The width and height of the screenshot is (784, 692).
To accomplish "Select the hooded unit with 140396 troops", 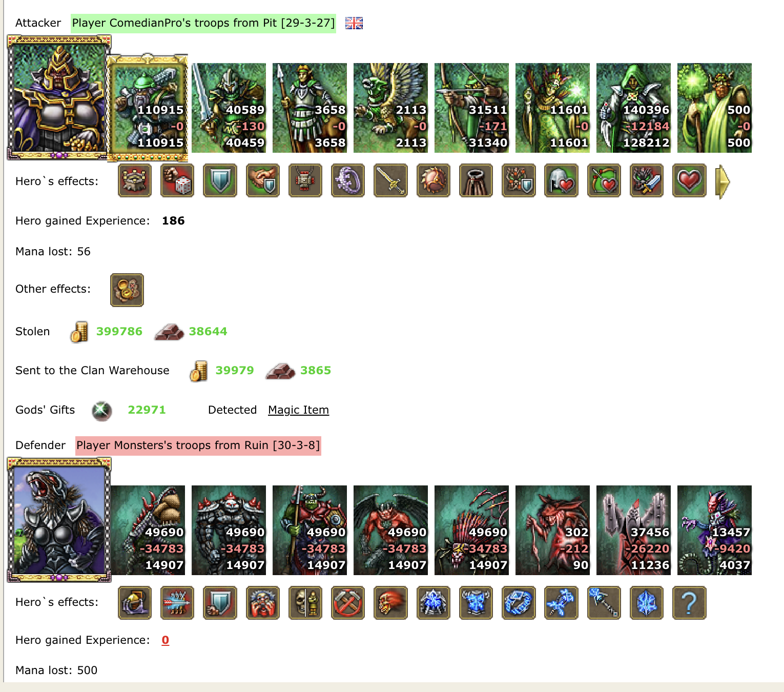I will [633, 108].
